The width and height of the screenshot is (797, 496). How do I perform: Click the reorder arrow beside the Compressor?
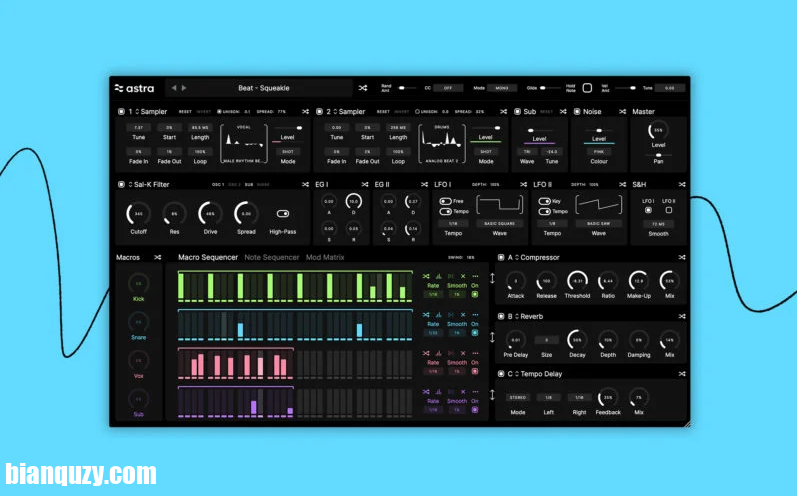492,278
